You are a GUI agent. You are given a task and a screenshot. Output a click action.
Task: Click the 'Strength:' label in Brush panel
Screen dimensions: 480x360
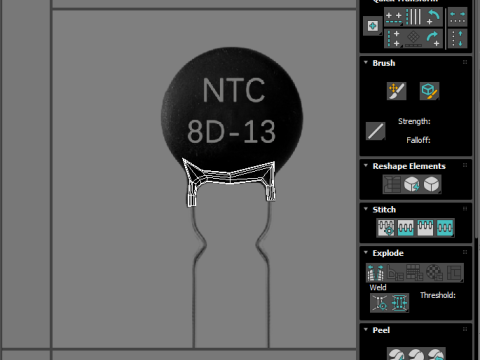(x=414, y=121)
